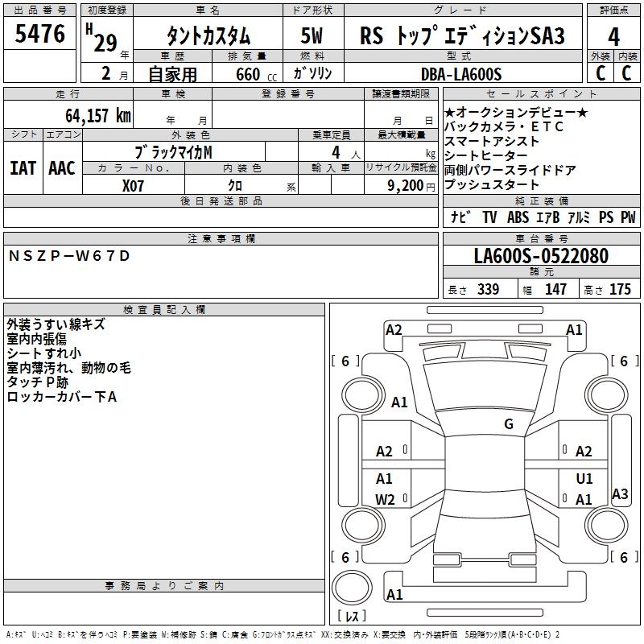Click the アルミ wheels equipment label
The height and width of the screenshot is (644, 644).
click(578, 217)
